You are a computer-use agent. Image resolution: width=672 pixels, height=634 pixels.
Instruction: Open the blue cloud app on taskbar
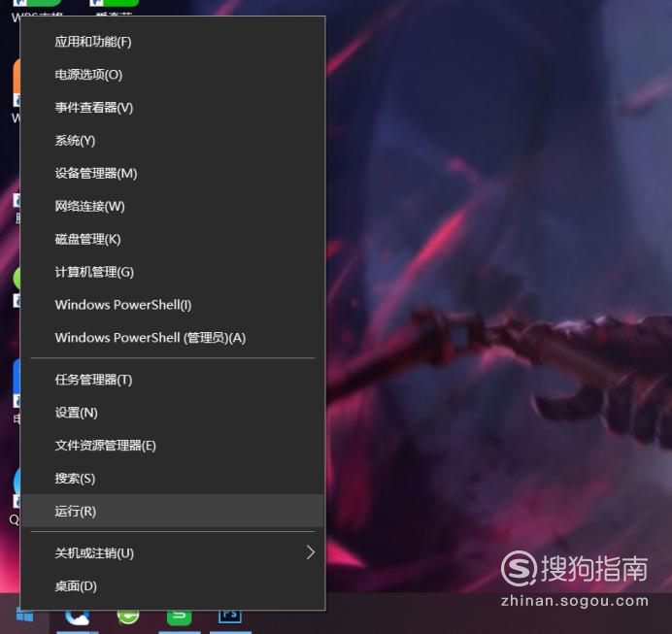click(78, 617)
